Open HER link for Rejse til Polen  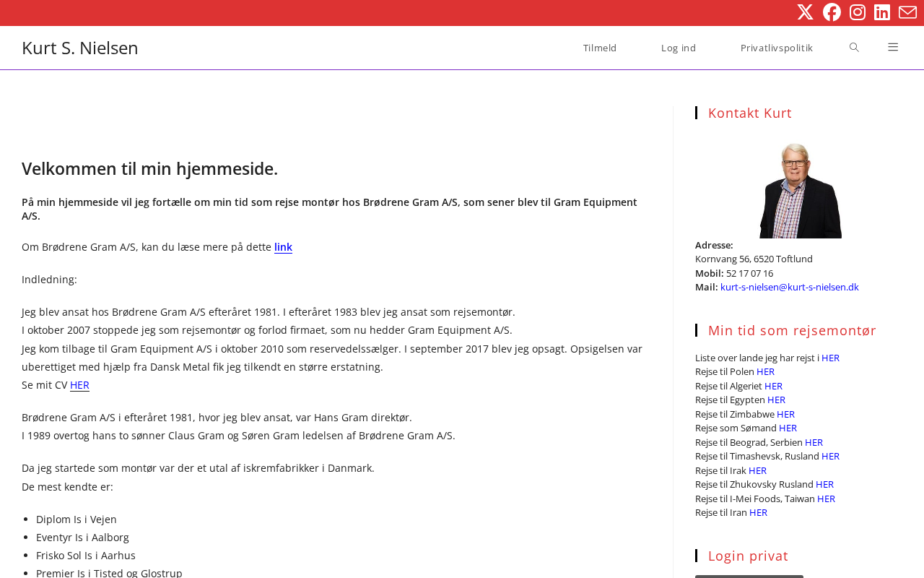[x=765, y=371]
